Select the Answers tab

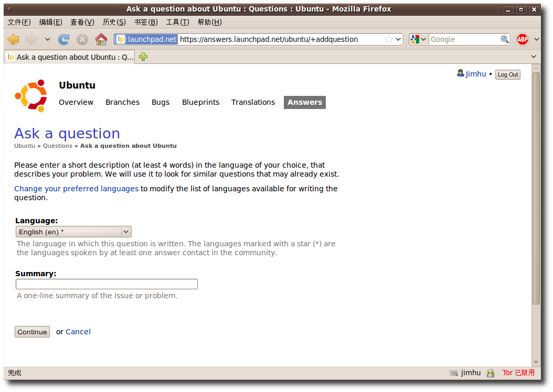coord(305,103)
